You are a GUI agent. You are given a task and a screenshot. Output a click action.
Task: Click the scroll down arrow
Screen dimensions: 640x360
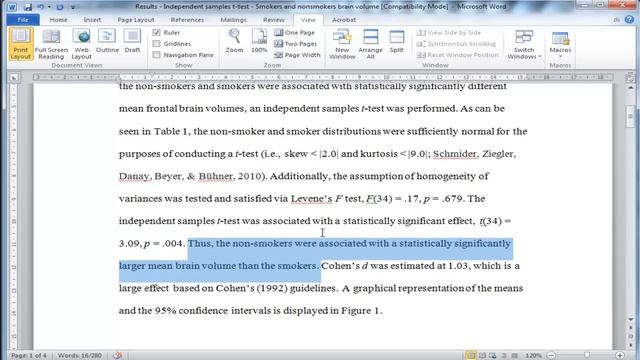point(631,320)
